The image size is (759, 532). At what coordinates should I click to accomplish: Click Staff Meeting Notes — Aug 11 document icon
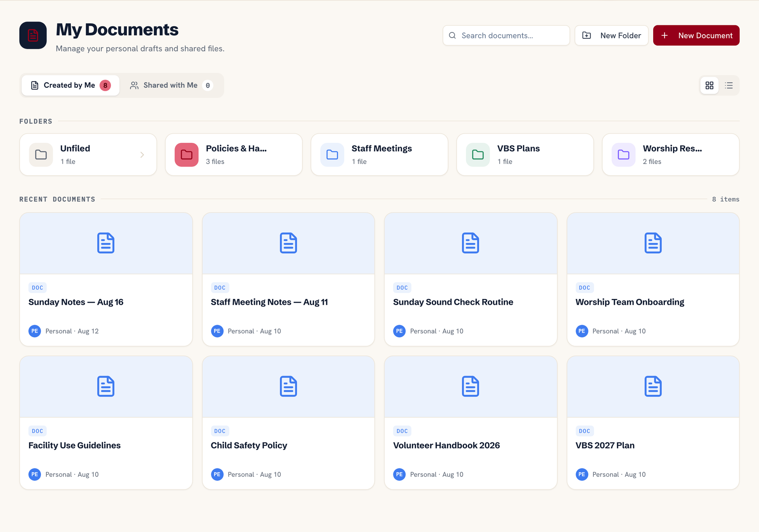click(288, 243)
